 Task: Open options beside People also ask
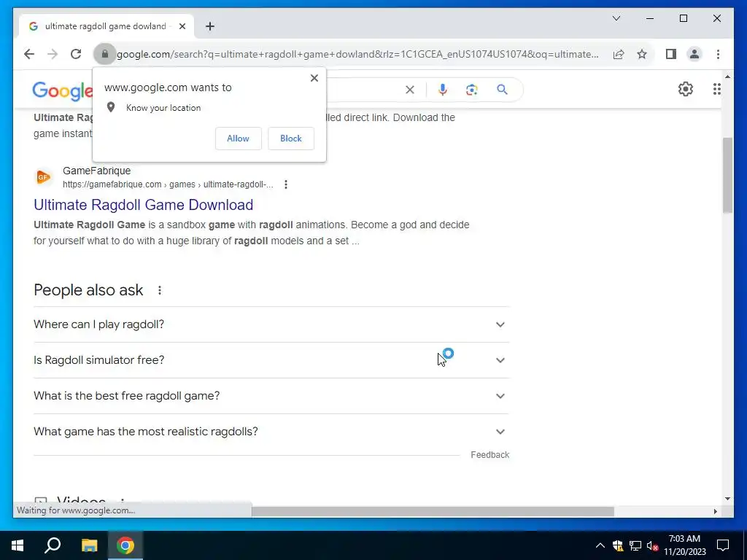tap(160, 290)
